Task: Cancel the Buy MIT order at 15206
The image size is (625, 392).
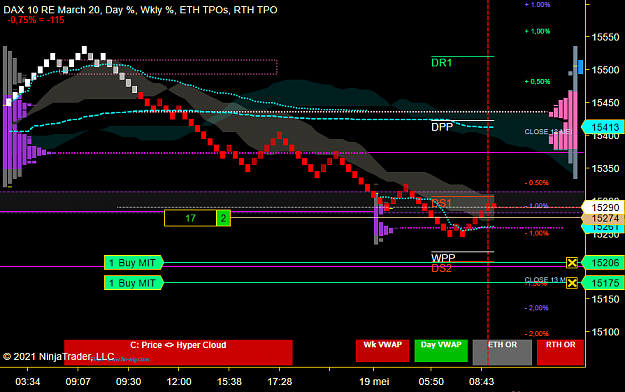Action: click(572, 263)
